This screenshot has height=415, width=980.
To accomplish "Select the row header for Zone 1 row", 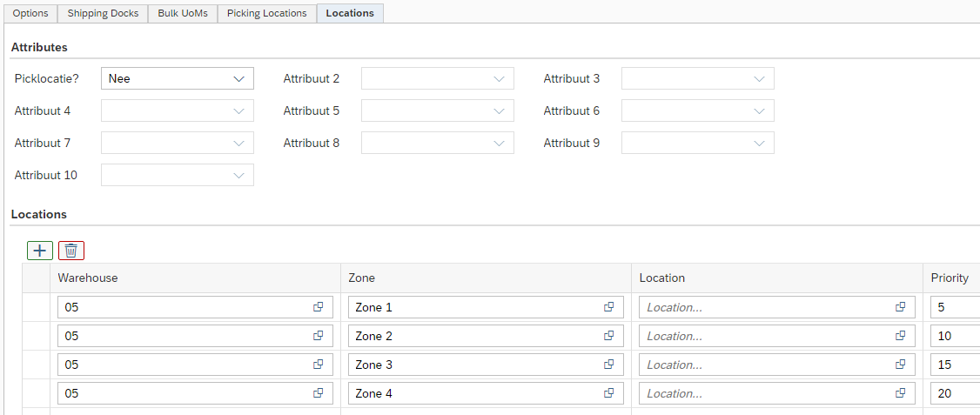I will click(x=36, y=307).
